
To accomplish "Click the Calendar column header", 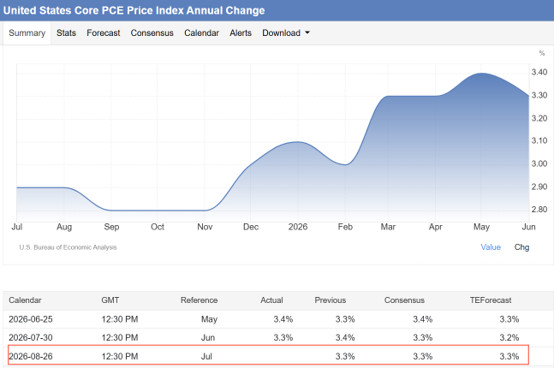I will 25,300.
